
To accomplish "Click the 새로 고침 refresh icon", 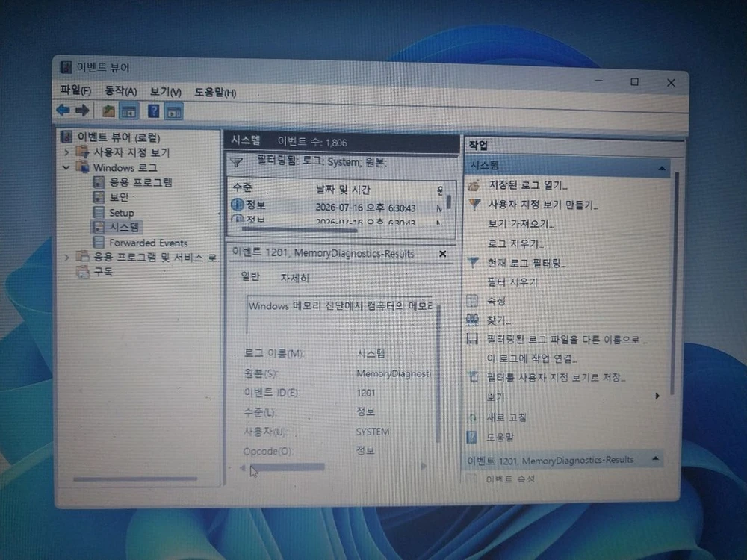I will (471, 417).
